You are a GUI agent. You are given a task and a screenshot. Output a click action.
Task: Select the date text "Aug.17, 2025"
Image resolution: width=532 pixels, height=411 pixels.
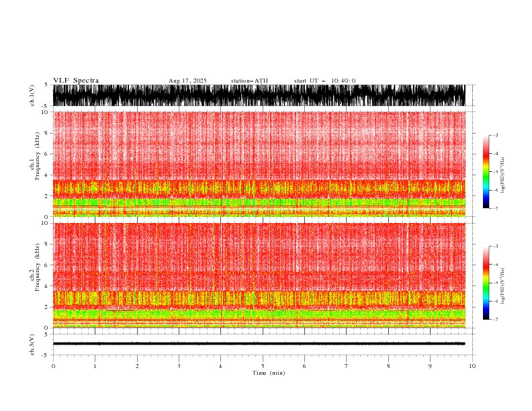(x=187, y=81)
